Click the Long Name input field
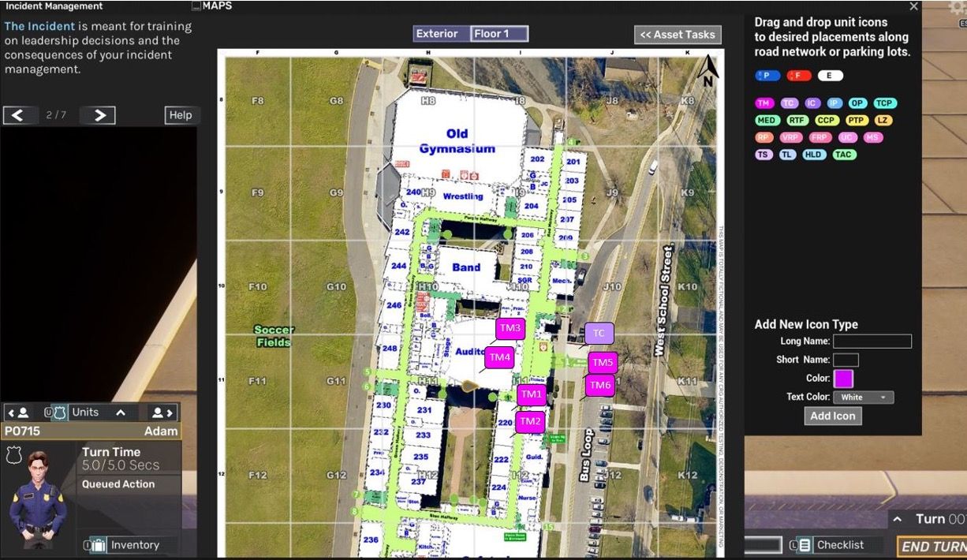Image resolution: width=967 pixels, height=560 pixels. point(872,342)
